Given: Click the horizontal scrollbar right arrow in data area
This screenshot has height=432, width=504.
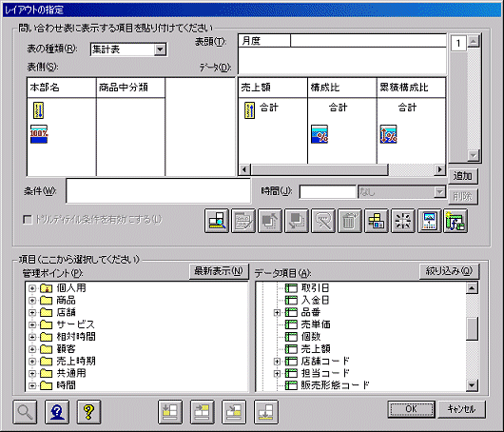Looking at the screenshot, I should click(439, 169).
